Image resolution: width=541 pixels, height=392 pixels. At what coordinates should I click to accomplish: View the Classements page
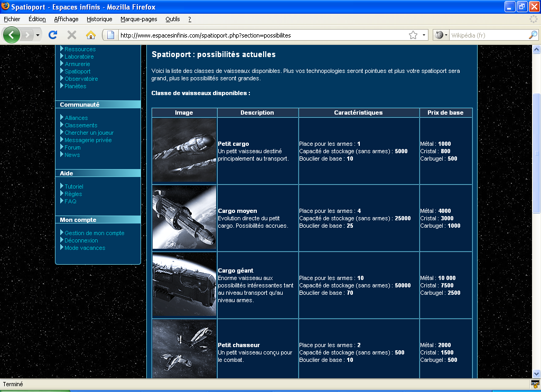point(81,126)
